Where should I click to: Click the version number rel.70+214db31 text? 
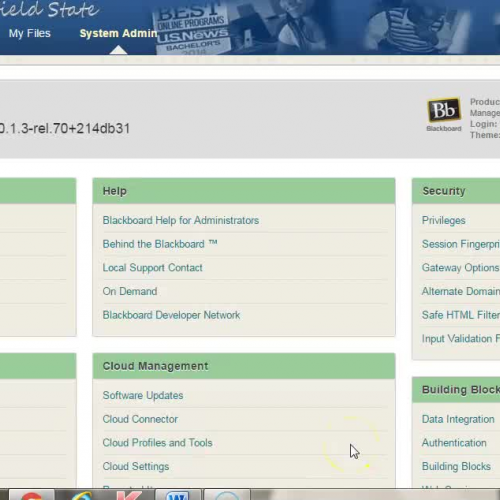(65, 129)
